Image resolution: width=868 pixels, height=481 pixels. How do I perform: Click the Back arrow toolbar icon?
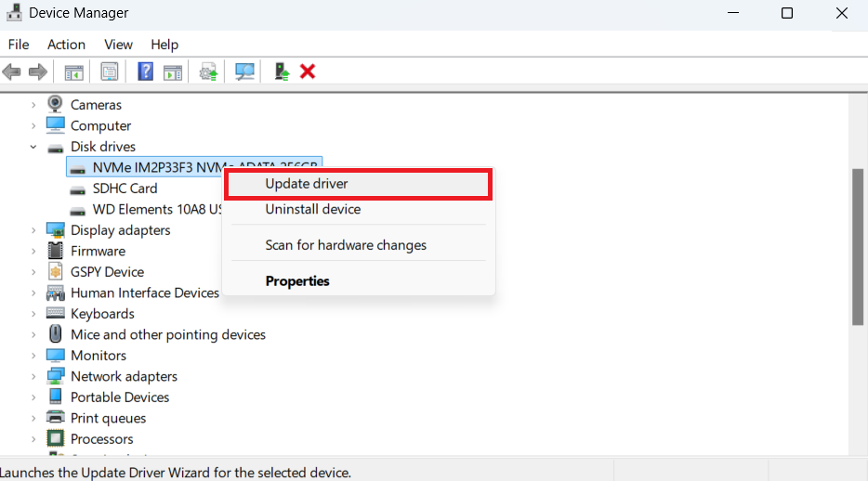click(12, 71)
